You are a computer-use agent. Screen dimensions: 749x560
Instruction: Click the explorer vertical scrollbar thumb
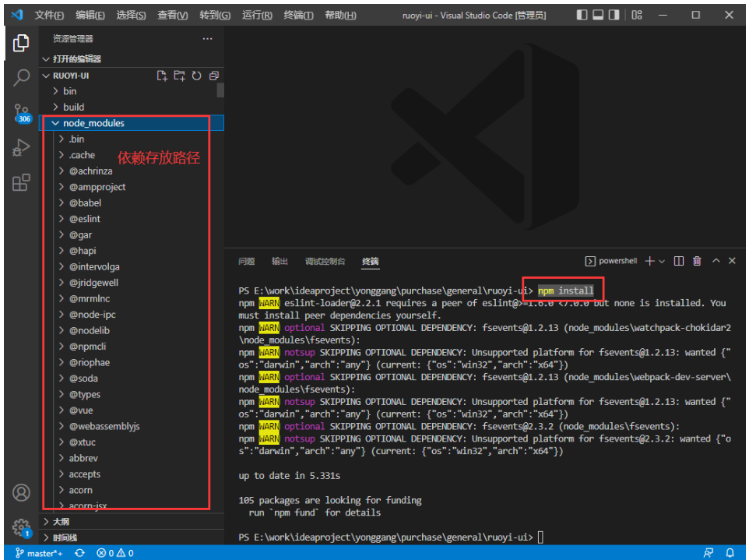click(x=220, y=90)
